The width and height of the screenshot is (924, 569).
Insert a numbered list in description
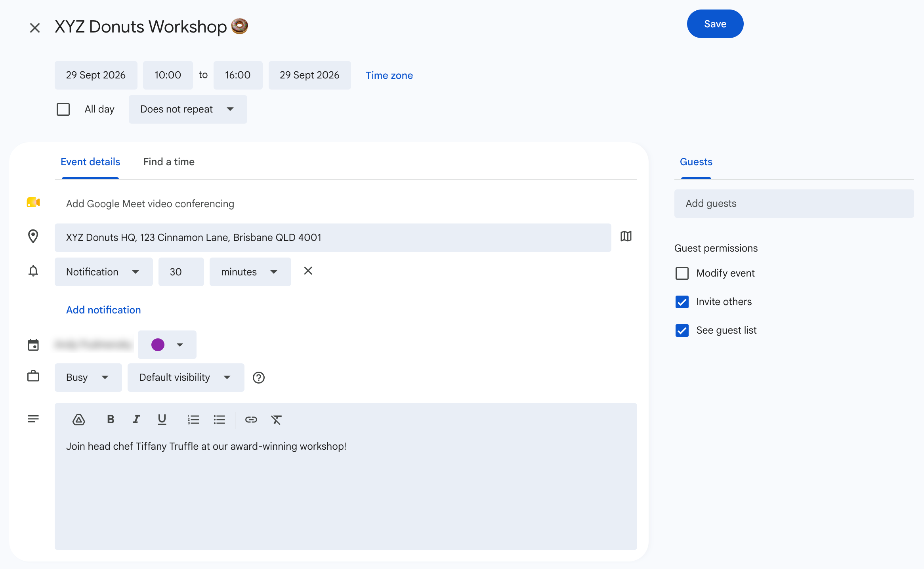click(193, 420)
